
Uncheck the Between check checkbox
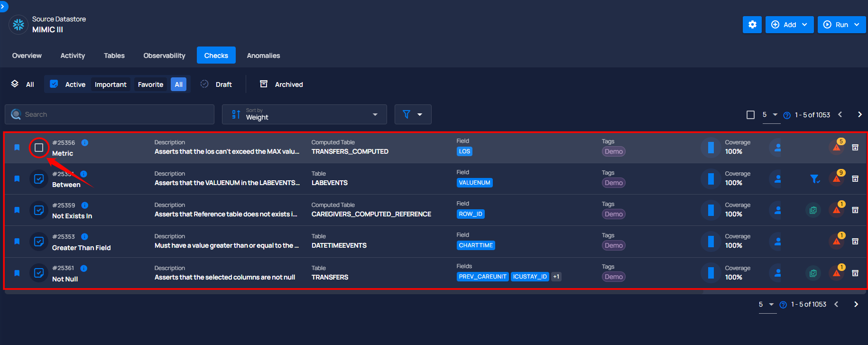click(x=39, y=179)
